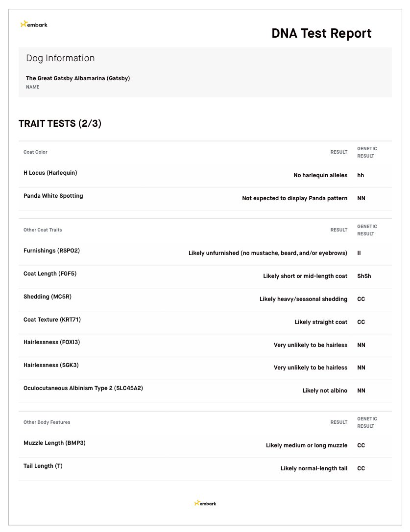Click the TRAIT TESTS (2/3) heading

coord(60,123)
